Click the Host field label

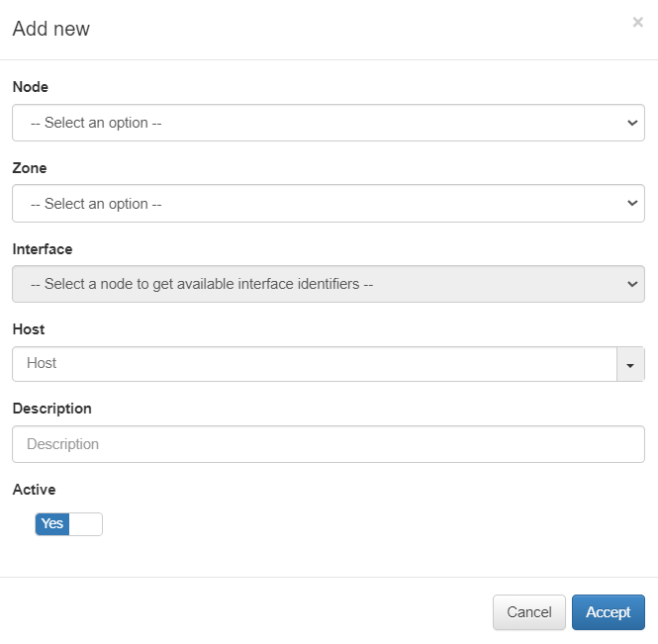point(28,329)
